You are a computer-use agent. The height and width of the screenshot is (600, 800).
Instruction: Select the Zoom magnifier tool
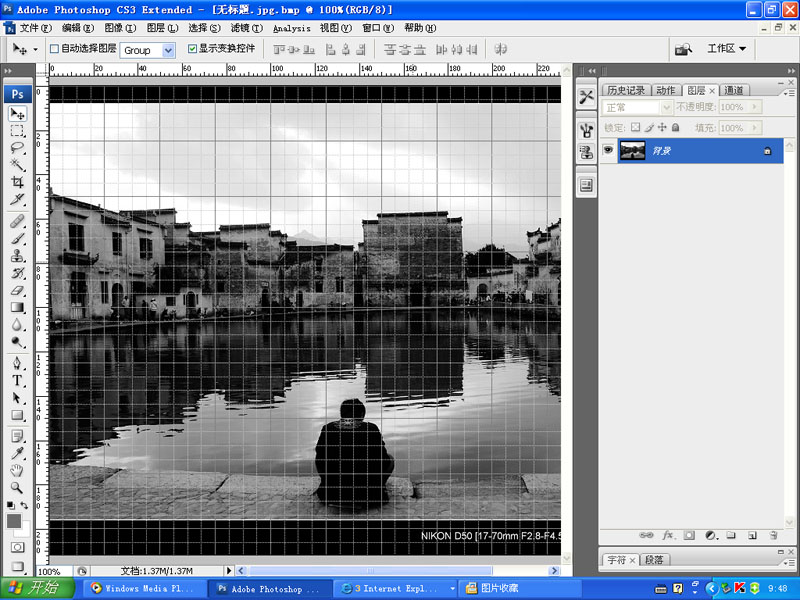click(17, 488)
